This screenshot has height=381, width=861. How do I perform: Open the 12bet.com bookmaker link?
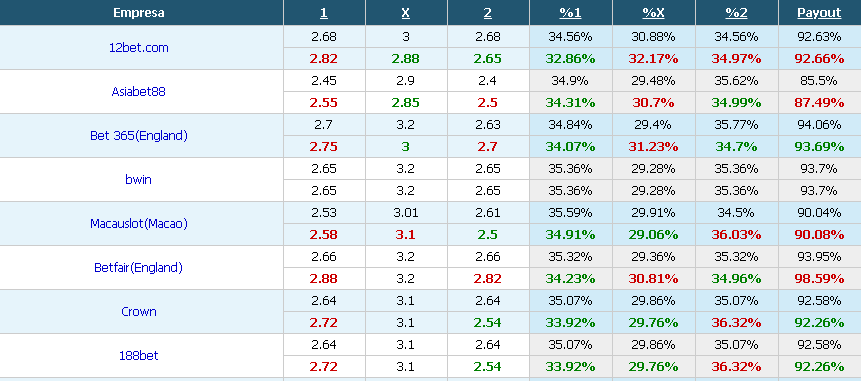[139, 48]
